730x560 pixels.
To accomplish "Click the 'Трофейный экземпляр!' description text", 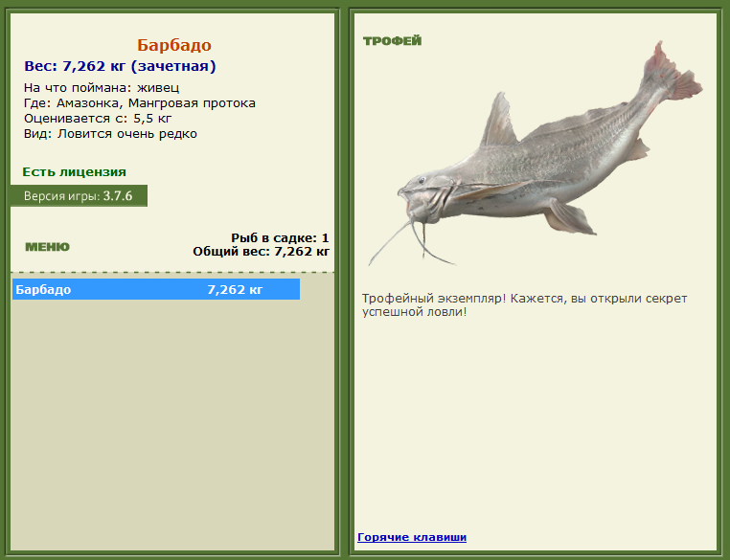I will pos(525,304).
